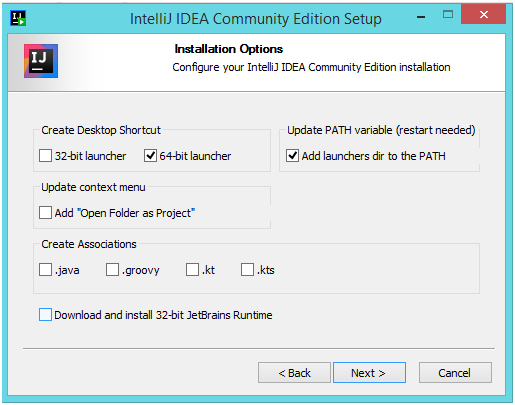This screenshot has width=515, height=405.
Task: Cancel the installation
Action: (455, 373)
